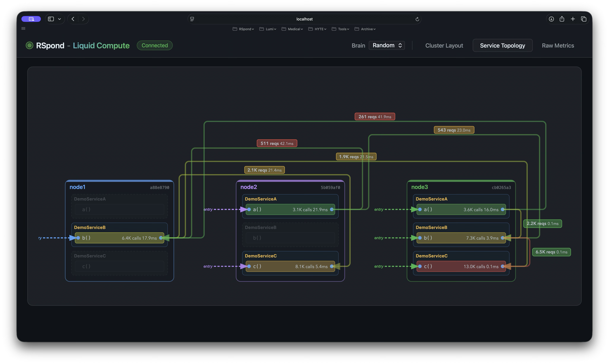Screen dimensions: 609x364
Task: Click the reload page icon
Action: 417,19
